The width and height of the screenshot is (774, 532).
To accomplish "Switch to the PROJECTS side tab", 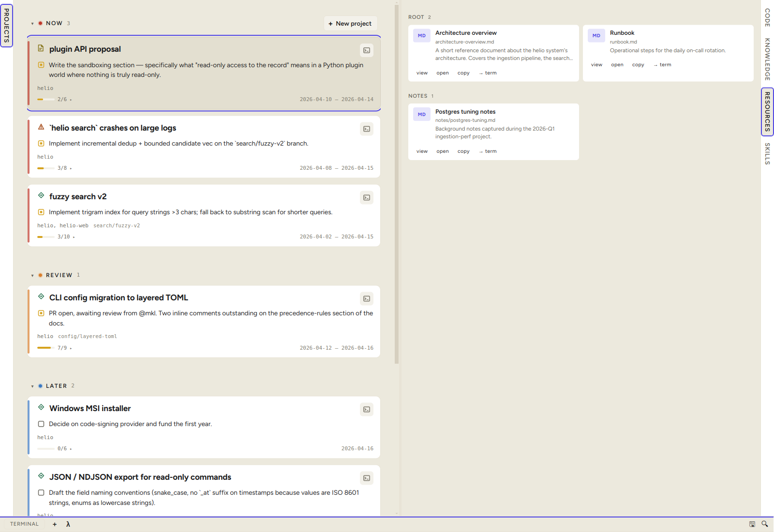I will [6, 26].
